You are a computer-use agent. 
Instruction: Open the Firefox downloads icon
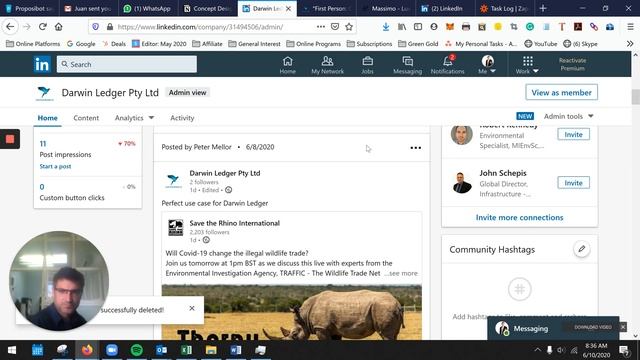386,27
